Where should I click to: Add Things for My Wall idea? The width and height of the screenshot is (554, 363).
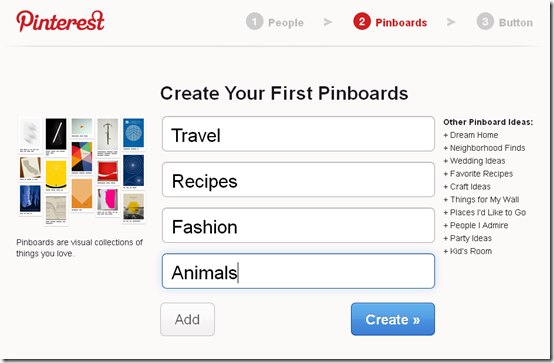(x=481, y=200)
